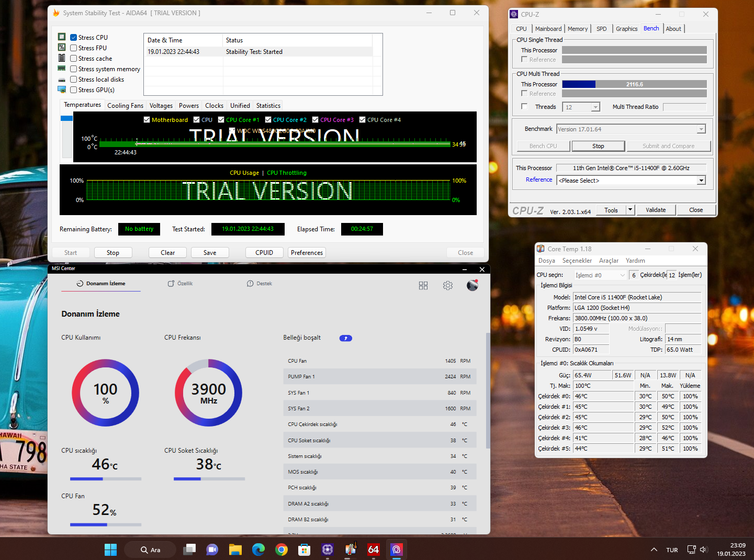Click the CPU-Z title bar icon
The height and width of the screenshot is (560, 754).
[514, 14]
